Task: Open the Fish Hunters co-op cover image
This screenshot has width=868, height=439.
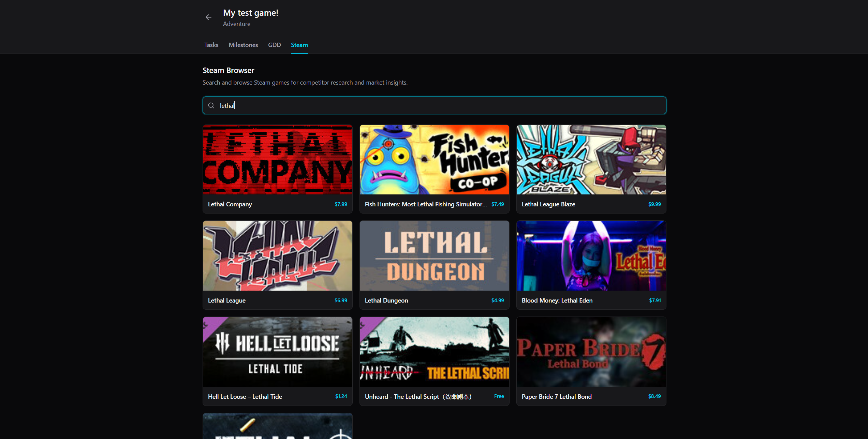Action: [434, 160]
